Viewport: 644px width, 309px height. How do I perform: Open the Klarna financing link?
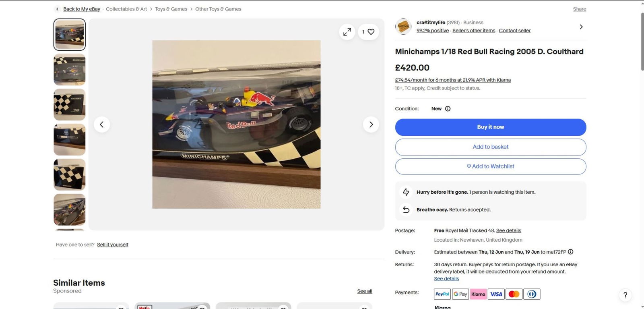coord(453,80)
